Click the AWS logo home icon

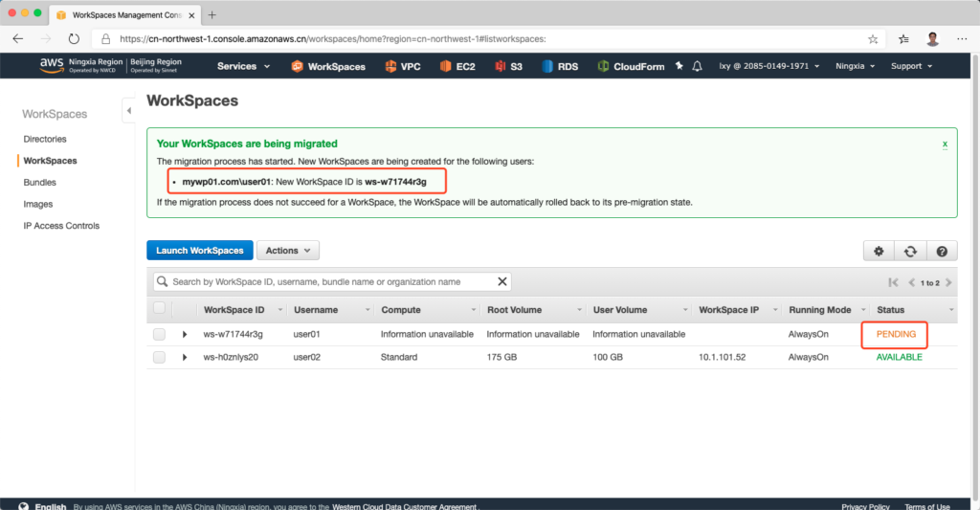(x=51, y=65)
